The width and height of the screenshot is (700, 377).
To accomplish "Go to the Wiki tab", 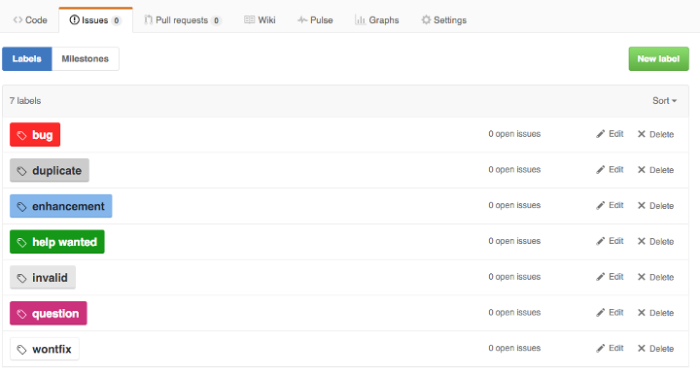I will click(260, 20).
